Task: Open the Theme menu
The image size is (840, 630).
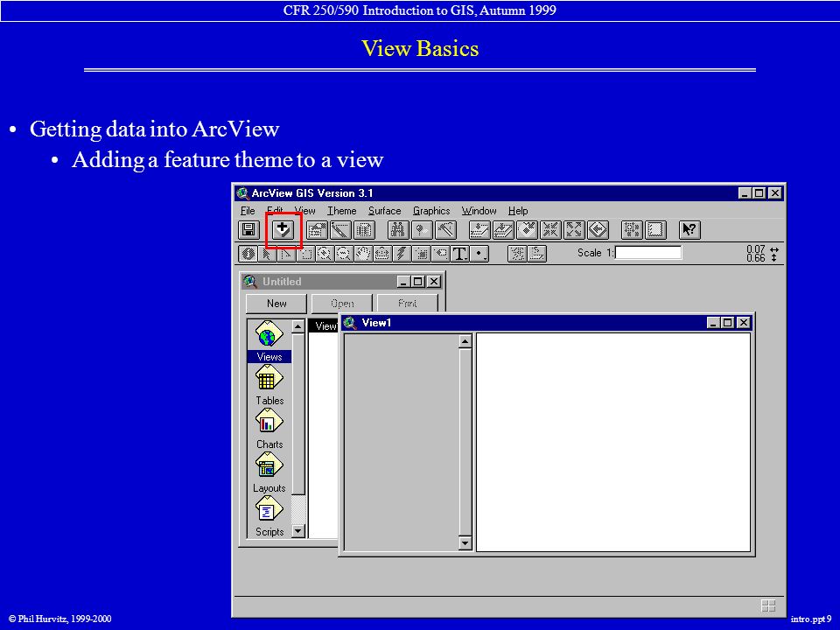Action: click(x=342, y=211)
